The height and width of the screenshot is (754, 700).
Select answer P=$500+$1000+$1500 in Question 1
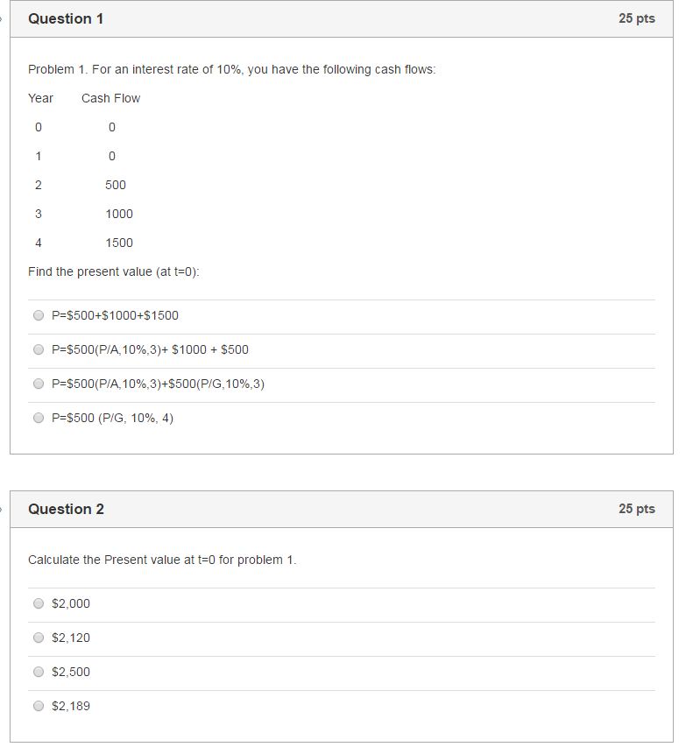[39, 315]
